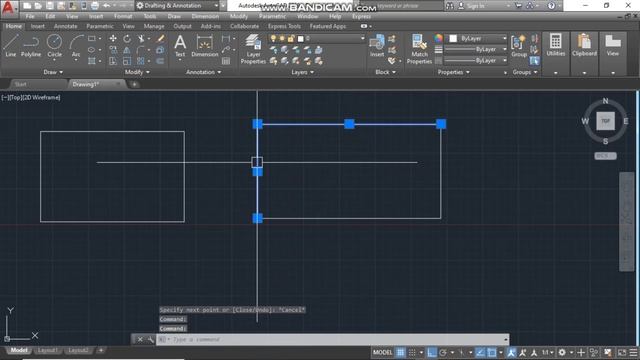Toggle polar tracking in status bar
This screenshot has width=640, height=360.
pos(443,352)
